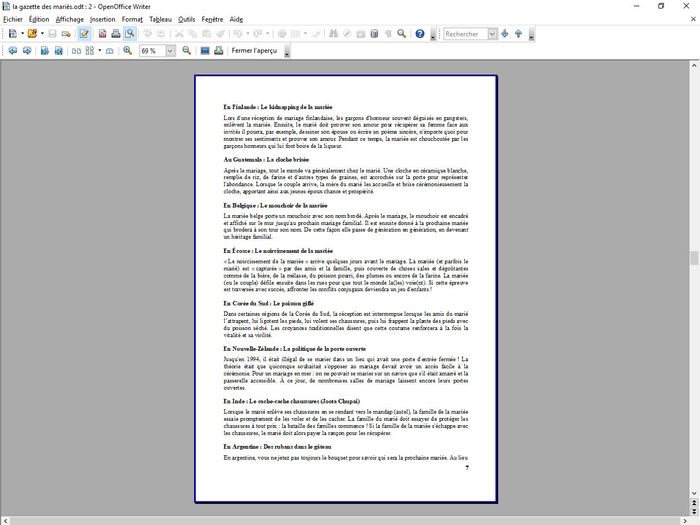The width and height of the screenshot is (700, 525).
Task: Open preview toolbar options handle
Action: 287,51
